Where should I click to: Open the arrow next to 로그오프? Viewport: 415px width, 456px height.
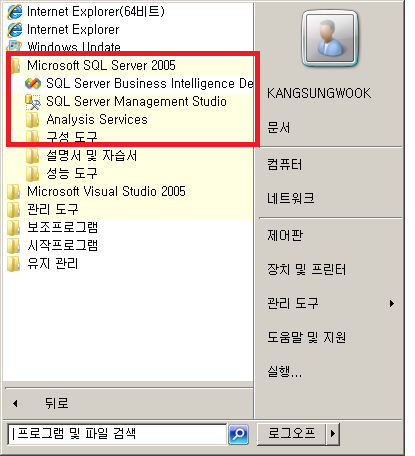(x=333, y=434)
